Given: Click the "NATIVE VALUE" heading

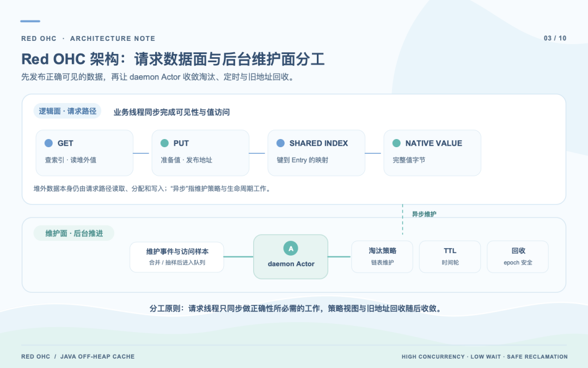Looking at the screenshot, I should (433, 143).
